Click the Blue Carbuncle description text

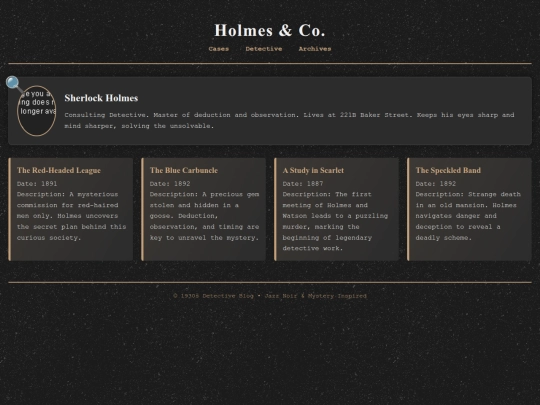(x=205, y=216)
